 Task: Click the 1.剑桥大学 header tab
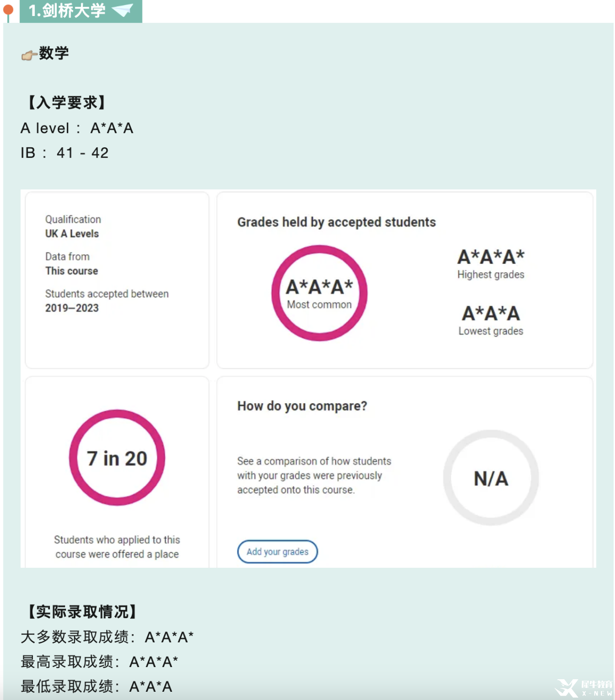[x=81, y=11]
